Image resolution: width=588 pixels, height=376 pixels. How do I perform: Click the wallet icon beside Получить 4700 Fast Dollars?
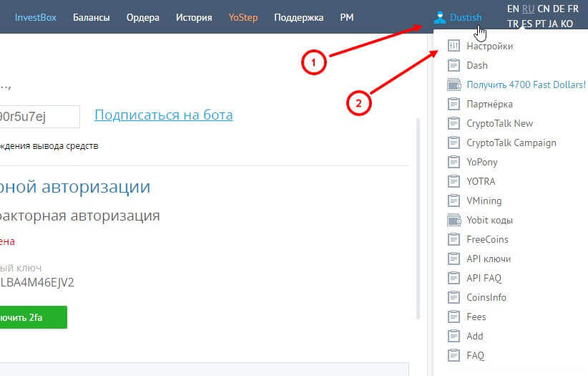(454, 85)
